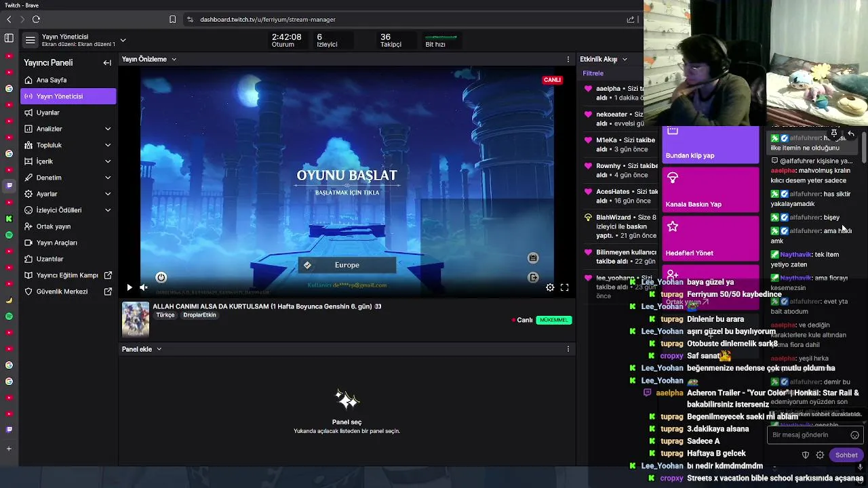
Task: Click the BlahWizard raid event
Action: pyautogui.click(x=619, y=226)
